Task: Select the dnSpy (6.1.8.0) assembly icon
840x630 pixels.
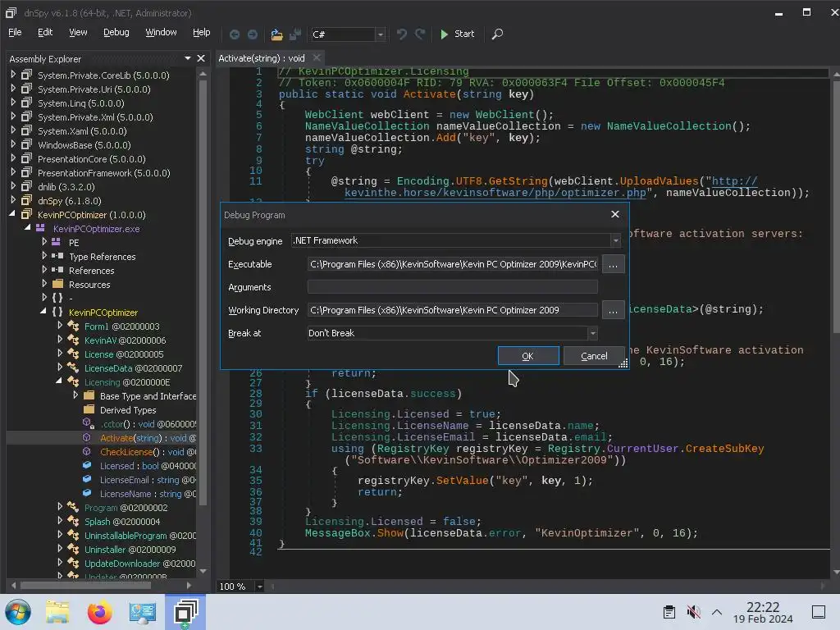Action: click(26, 200)
